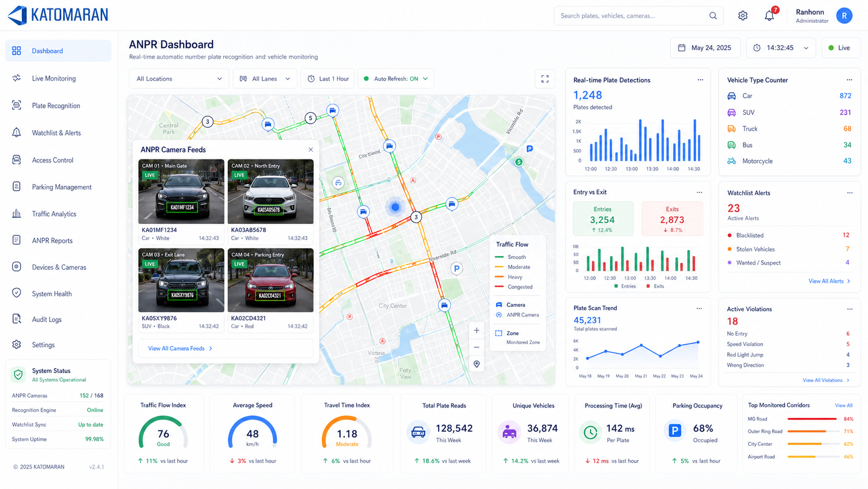The height and width of the screenshot is (489, 868).
Task: Click the Unique Vehicles purple car icon
Action: pyautogui.click(x=509, y=432)
